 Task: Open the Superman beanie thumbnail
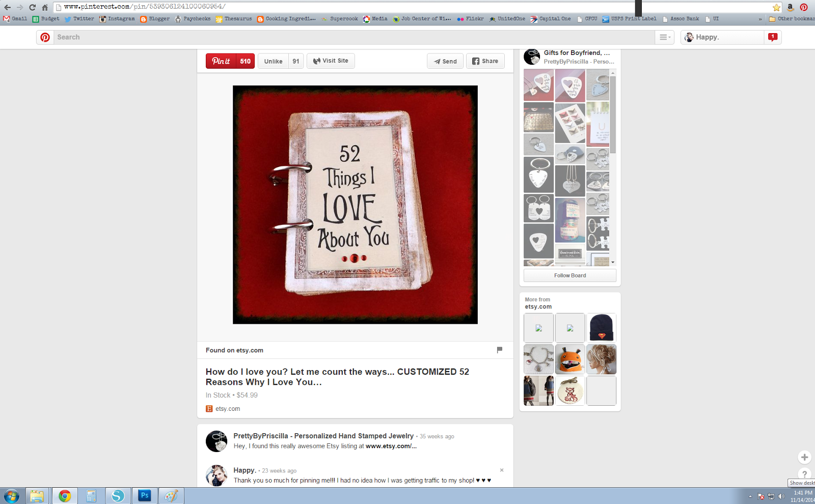[601, 328]
